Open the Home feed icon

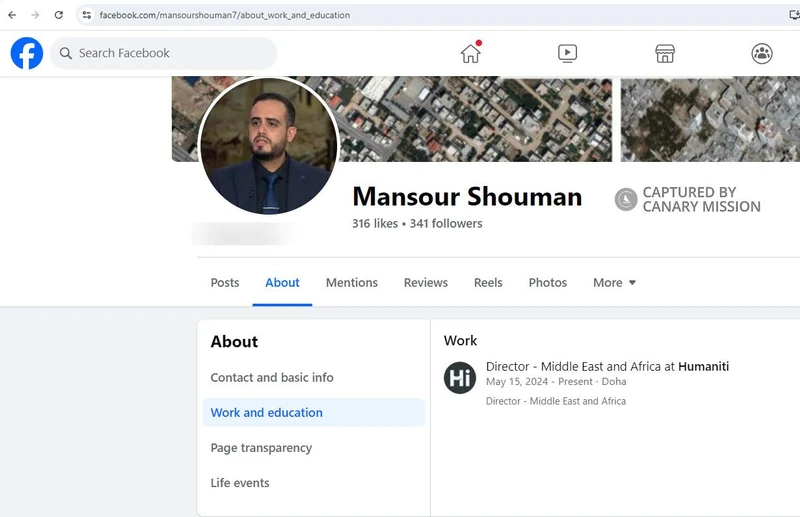pyautogui.click(x=470, y=54)
